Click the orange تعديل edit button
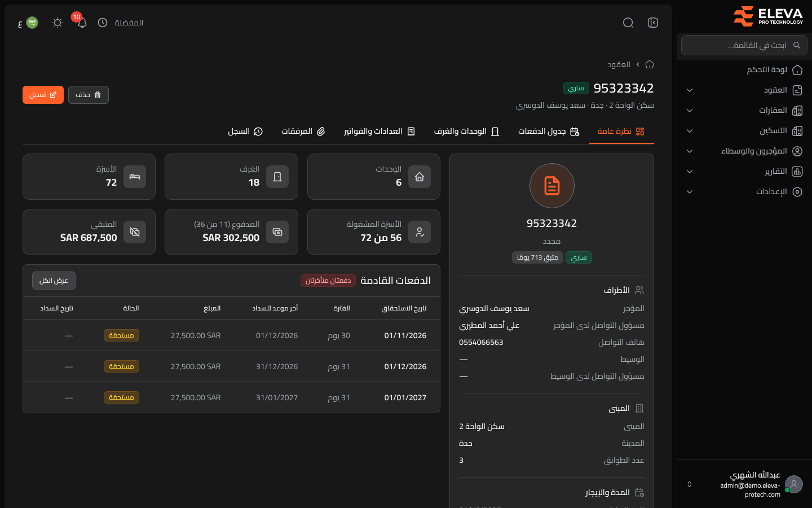This screenshot has height=508, width=812. [x=43, y=95]
